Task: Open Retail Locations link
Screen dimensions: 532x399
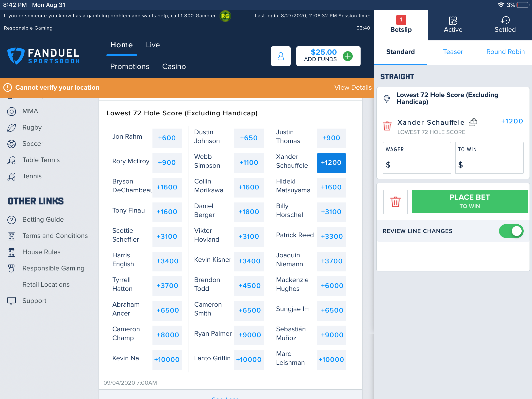Action: click(46, 285)
